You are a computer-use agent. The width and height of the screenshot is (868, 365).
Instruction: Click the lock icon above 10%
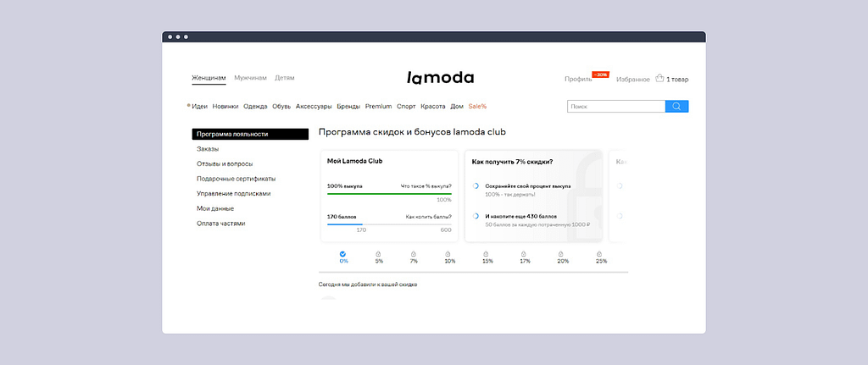[448, 254]
